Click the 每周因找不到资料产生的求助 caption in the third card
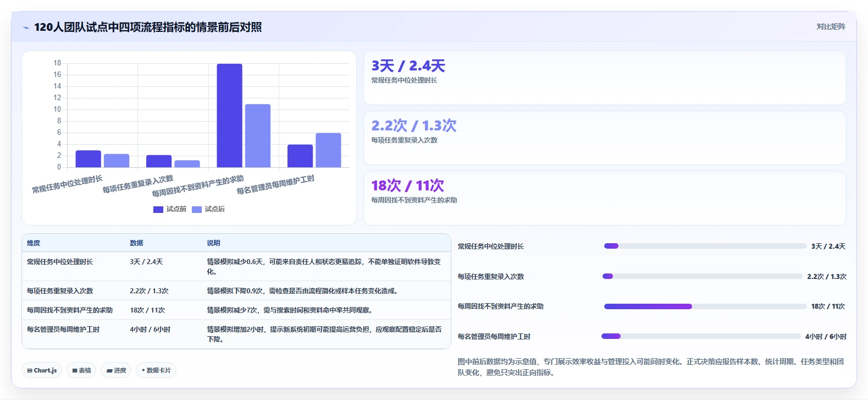The width and height of the screenshot is (868, 400). (x=414, y=200)
